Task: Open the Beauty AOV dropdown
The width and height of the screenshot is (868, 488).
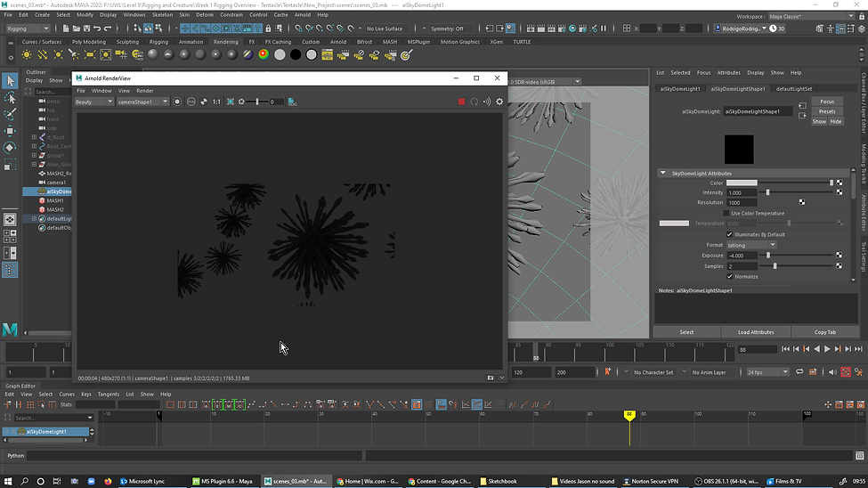Action: coord(93,102)
